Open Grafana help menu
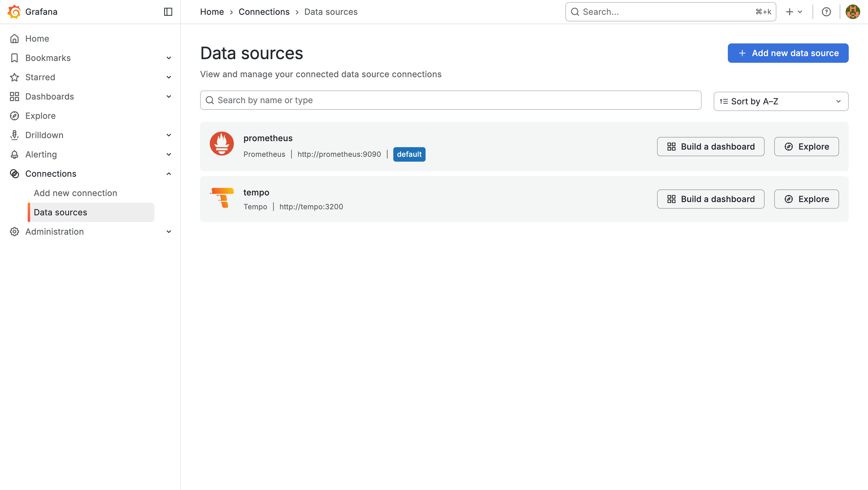868x490 pixels. [x=826, y=12]
